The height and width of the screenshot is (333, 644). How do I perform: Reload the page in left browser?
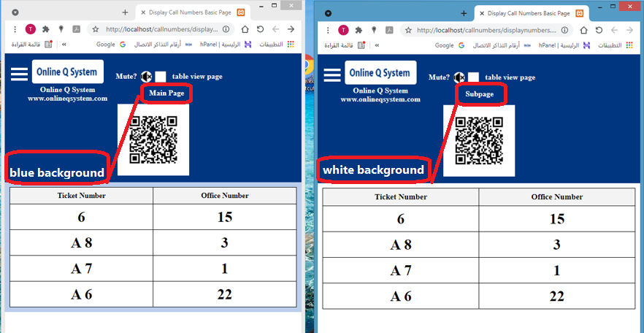260,29
